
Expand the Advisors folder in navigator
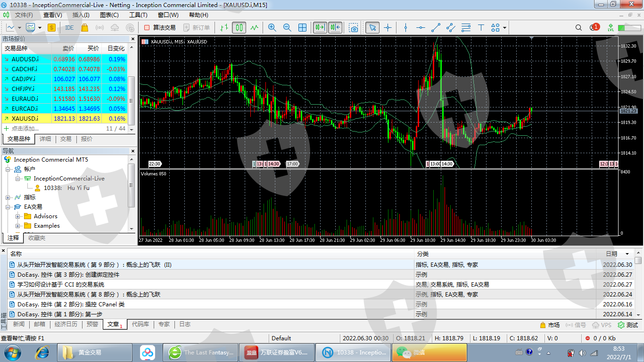[18, 216]
